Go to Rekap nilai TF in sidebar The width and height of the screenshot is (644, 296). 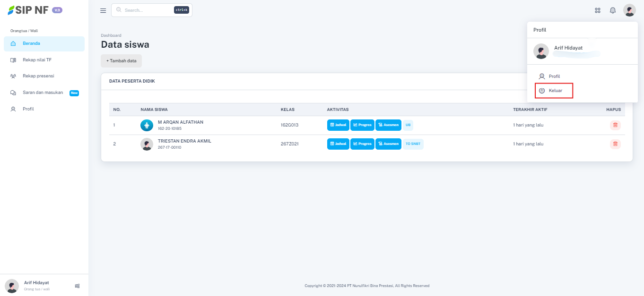tap(37, 60)
